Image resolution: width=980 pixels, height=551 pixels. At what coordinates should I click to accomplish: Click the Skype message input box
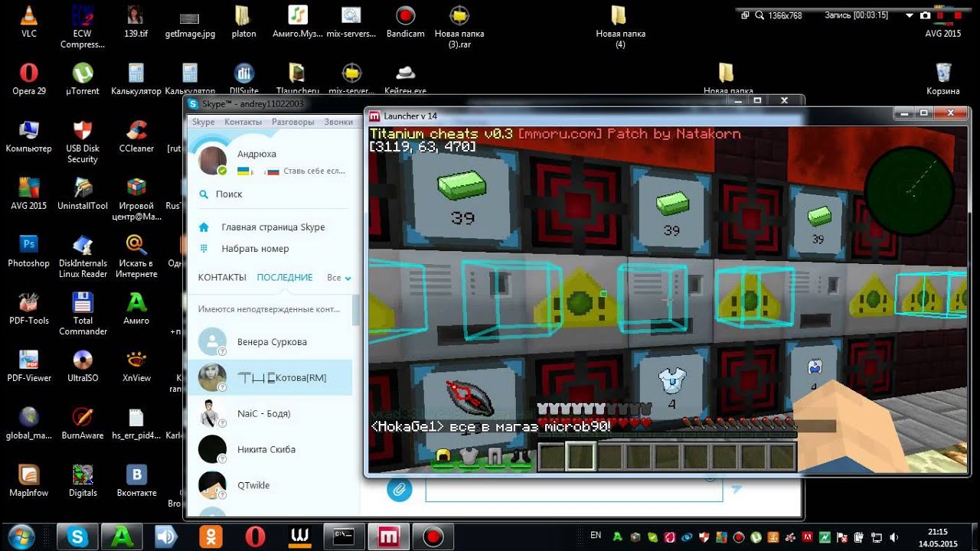(573, 490)
